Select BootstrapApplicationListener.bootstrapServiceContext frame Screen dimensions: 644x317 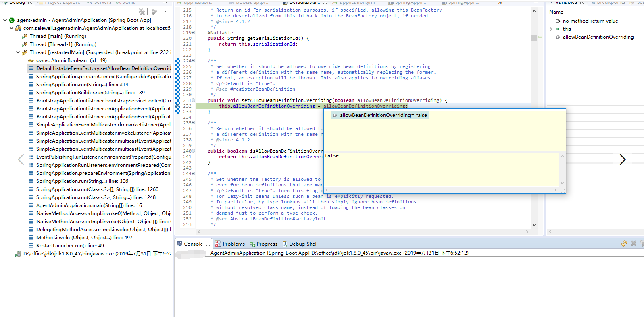click(x=100, y=101)
